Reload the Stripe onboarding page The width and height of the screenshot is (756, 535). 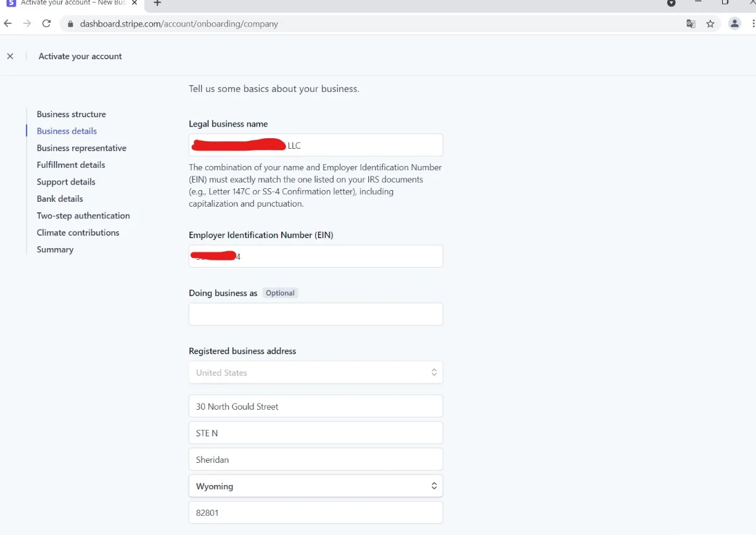click(46, 23)
